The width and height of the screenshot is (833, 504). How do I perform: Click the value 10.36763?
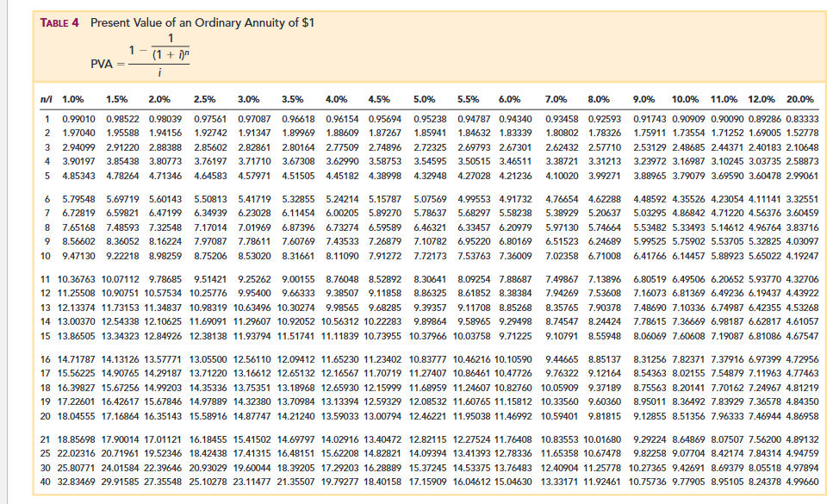coord(77,279)
